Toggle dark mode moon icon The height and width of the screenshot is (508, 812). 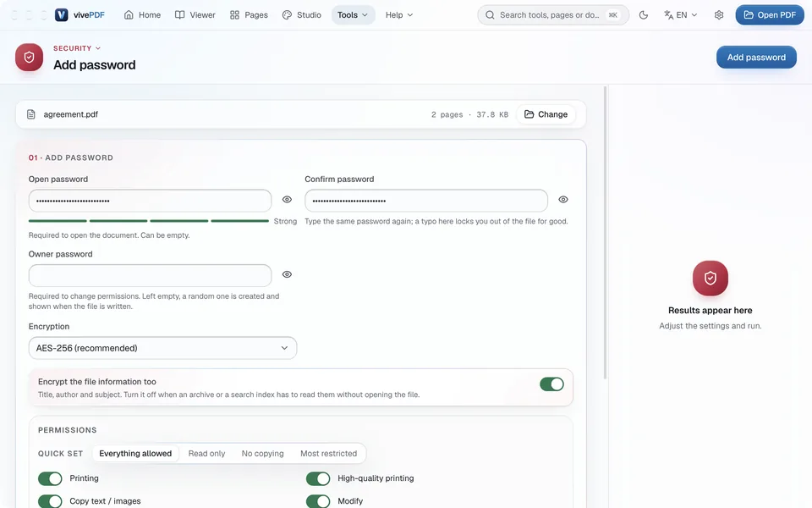(644, 15)
